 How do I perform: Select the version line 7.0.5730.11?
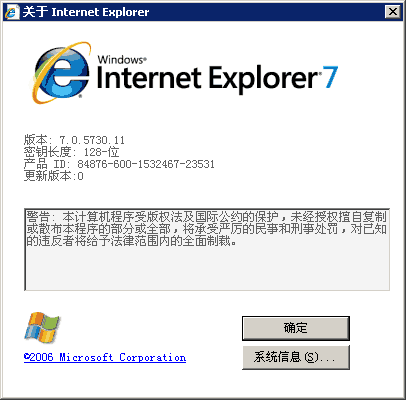click(74, 140)
